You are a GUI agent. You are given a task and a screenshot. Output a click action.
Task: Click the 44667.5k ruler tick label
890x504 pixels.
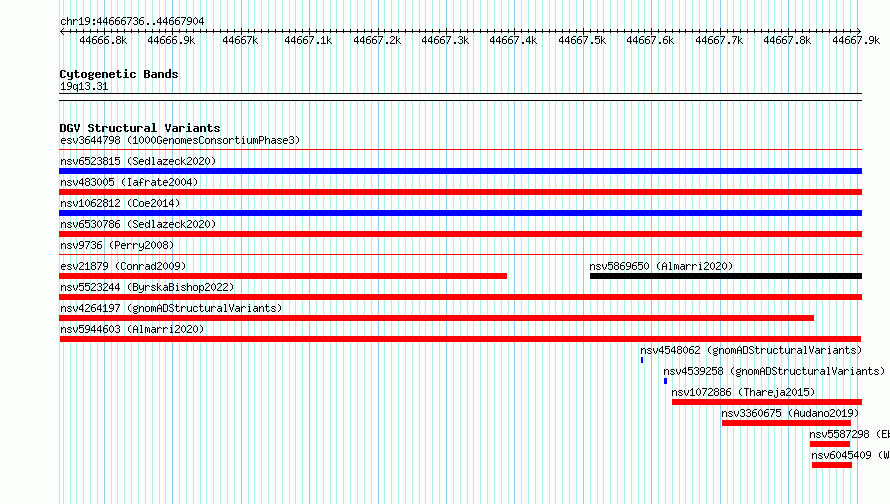click(582, 40)
